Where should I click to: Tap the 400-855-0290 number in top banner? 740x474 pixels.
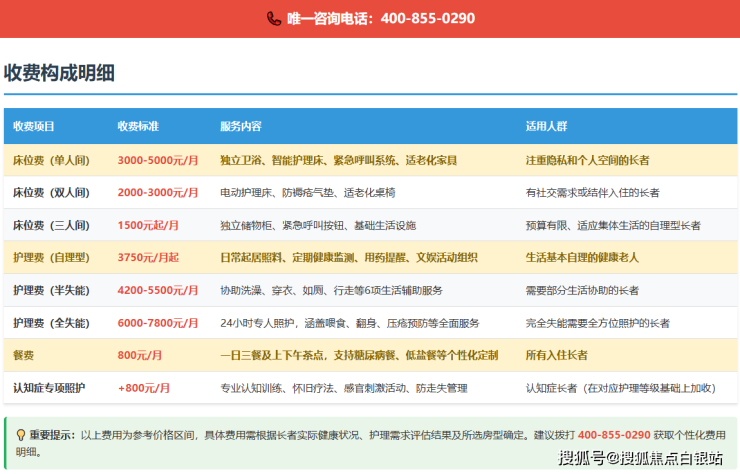click(x=429, y=18)
